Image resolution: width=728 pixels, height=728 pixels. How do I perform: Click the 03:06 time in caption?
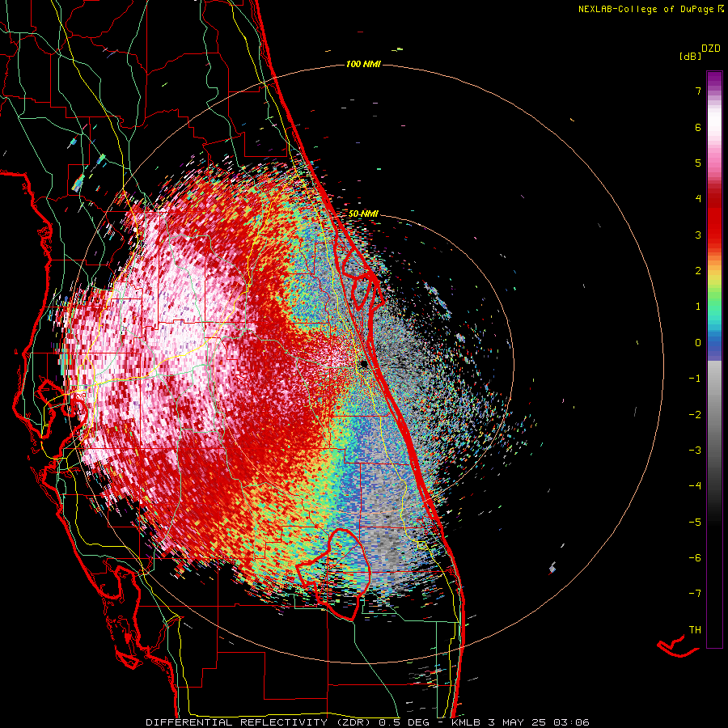(574, 722)
